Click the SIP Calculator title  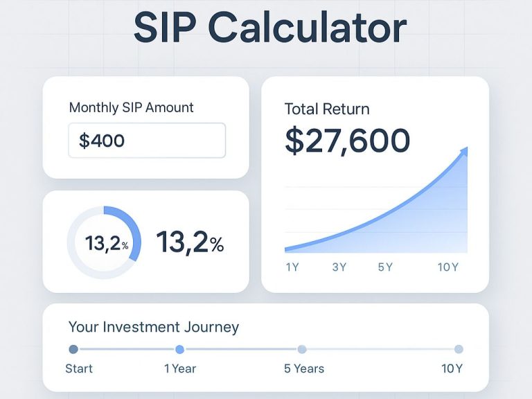270,28
